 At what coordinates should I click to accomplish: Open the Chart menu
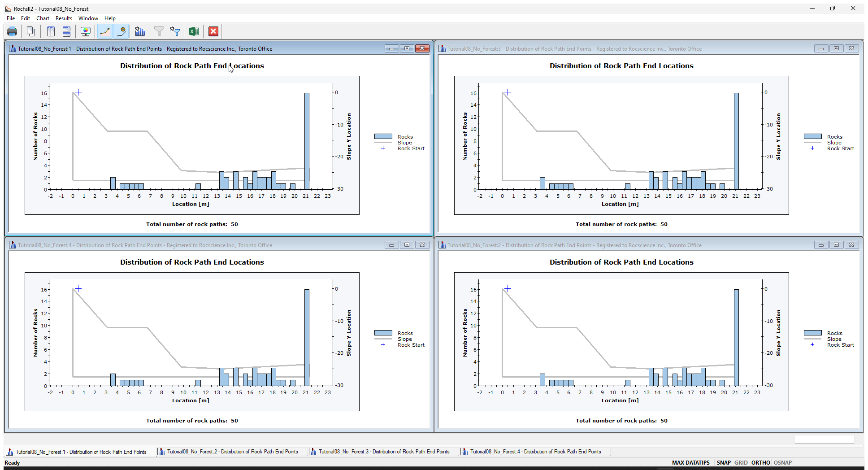pos(43,18)
